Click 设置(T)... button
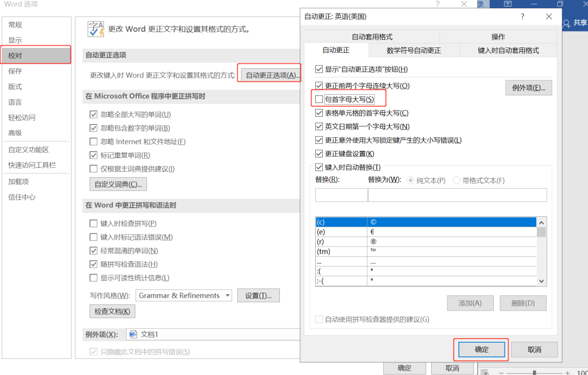The height and width of the screenshot is (375, 588). coord(259,295)
